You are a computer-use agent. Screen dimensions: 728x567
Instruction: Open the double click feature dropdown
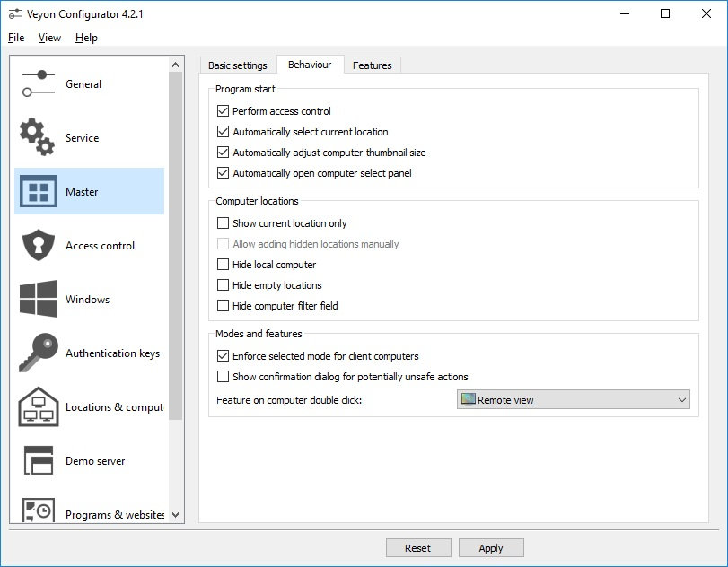coord(574,399)
